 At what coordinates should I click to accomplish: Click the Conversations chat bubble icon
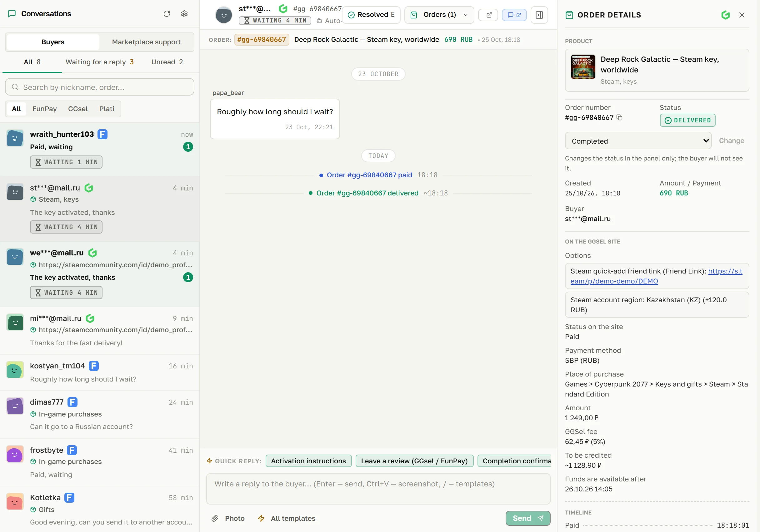[x=12, y=13]
